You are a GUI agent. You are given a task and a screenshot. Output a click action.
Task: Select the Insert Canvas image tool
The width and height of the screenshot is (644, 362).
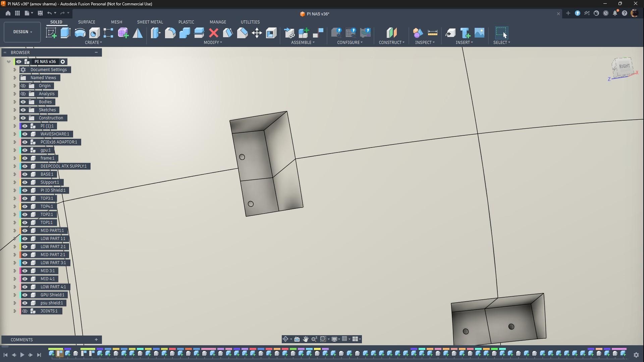pyautogui.click(x=479, y=33)
